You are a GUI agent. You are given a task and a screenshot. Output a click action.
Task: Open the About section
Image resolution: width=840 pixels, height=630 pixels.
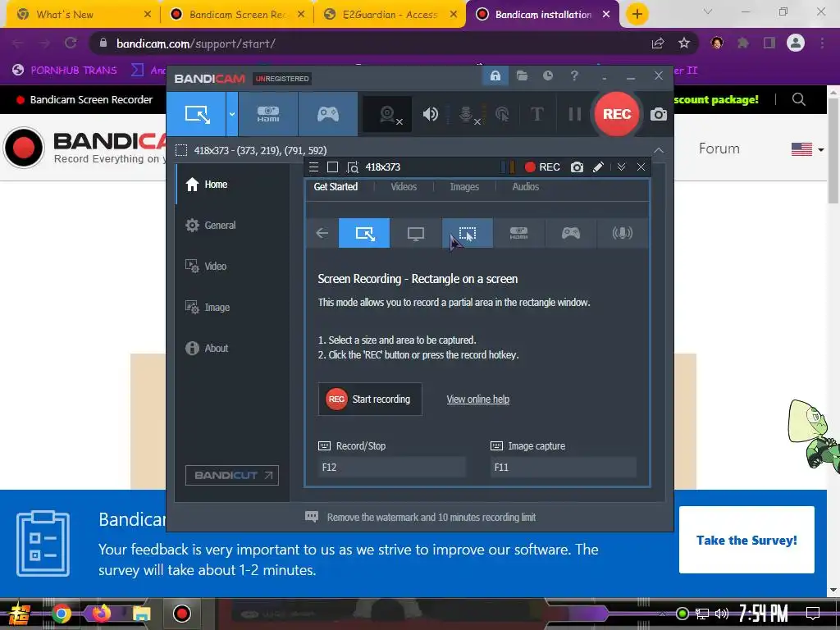tap(233, 348)
